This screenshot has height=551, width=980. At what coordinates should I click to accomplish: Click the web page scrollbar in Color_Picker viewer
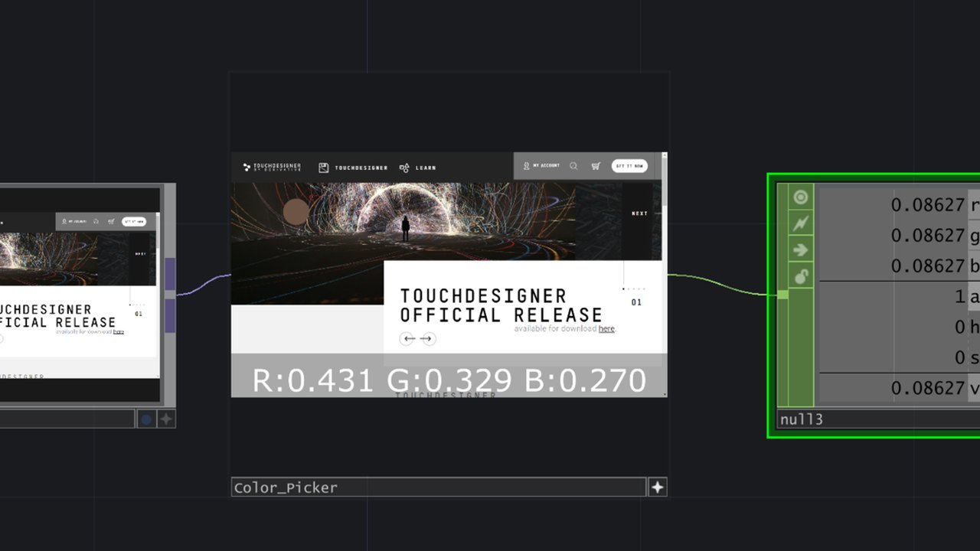coord(665,274)
